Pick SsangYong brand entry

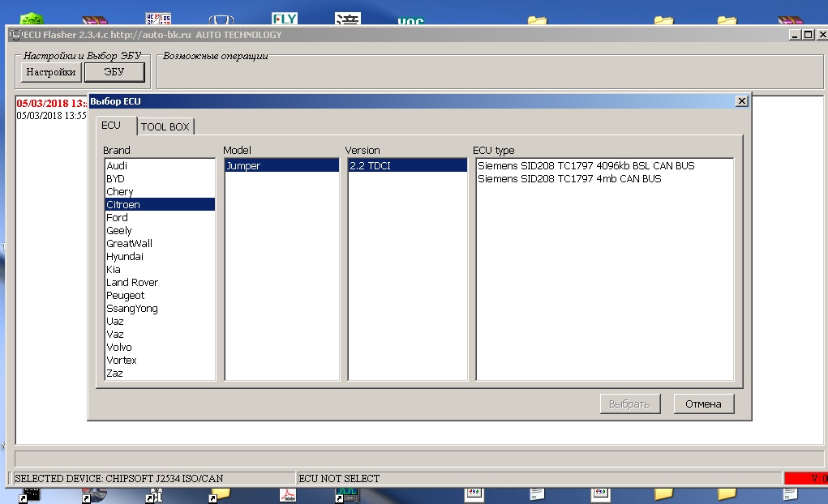(x=160, y=308)
